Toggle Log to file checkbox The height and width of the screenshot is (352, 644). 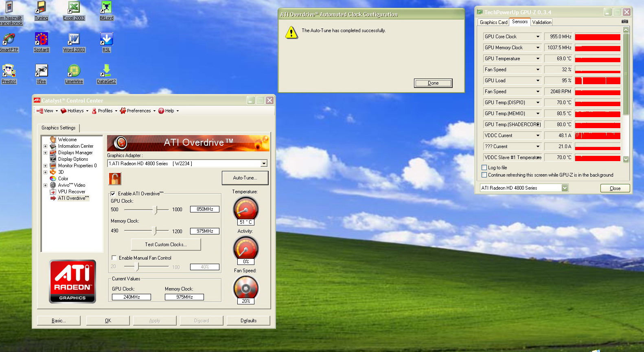[x=484, y=168]
